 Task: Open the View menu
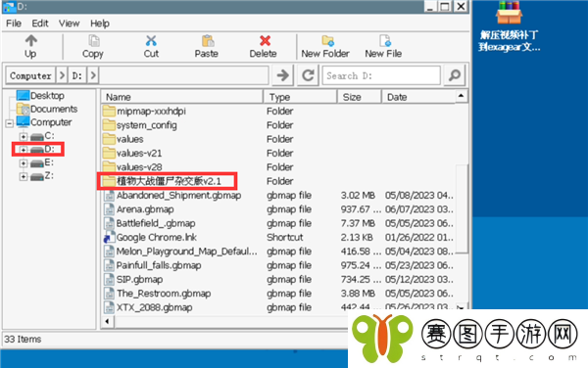[69, 23]
